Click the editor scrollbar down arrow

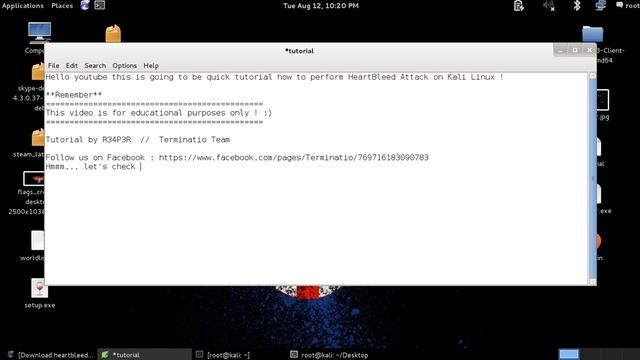coord(593,282)
